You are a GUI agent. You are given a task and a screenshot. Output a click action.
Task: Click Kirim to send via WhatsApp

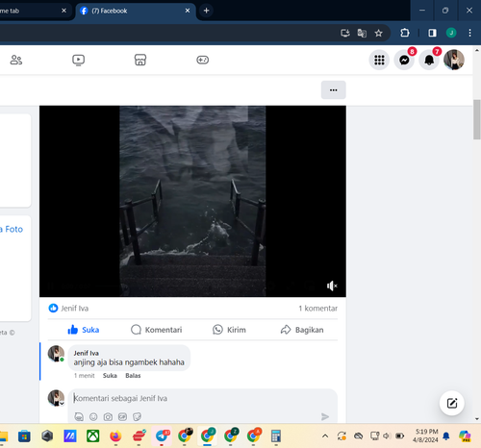(x=229, y=330)
